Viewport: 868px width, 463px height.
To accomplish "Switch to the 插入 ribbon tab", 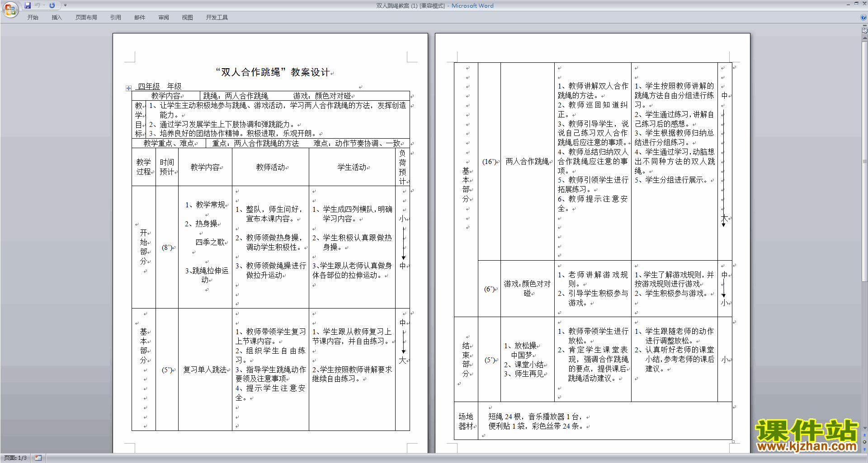I will [57, 17].
